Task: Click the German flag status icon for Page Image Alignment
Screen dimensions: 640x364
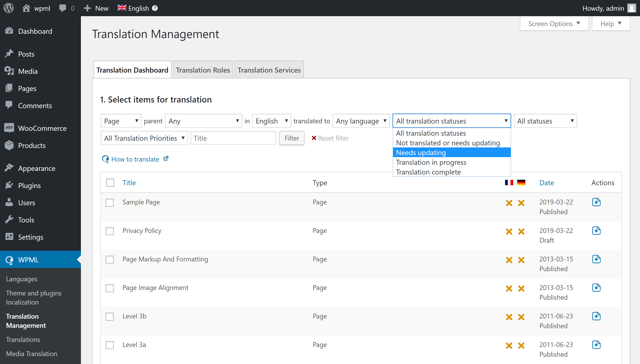Action: (x=520, y=288)
